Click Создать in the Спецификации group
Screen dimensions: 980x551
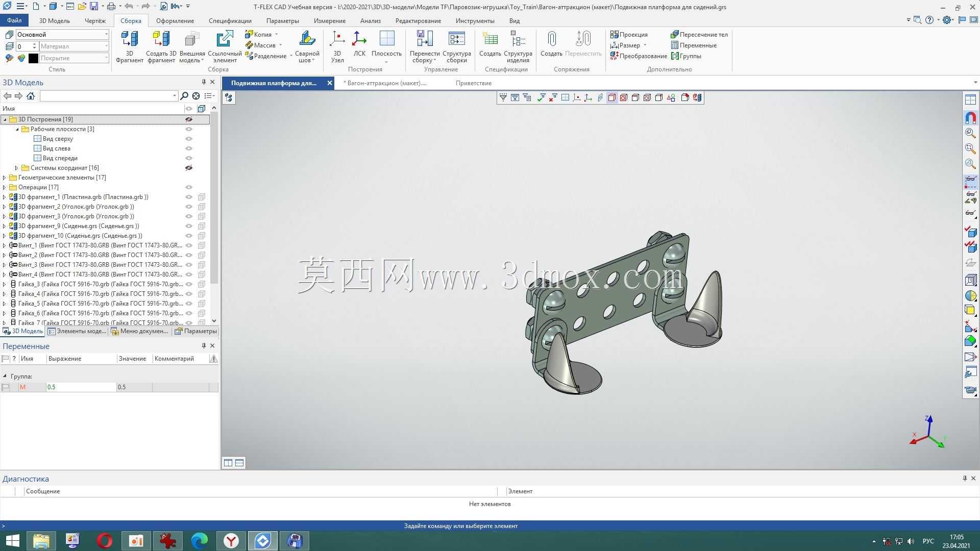[490, 44]
